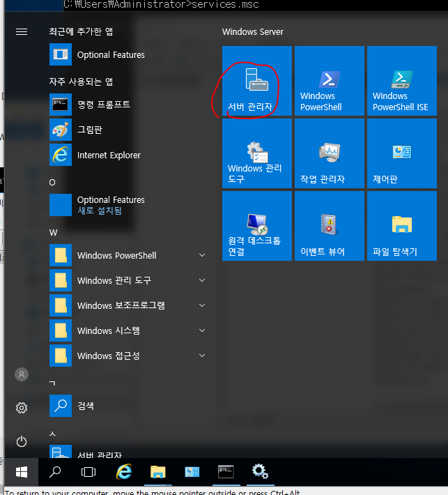Open the Windows 관리 도구 tile

tap(257, 153)
